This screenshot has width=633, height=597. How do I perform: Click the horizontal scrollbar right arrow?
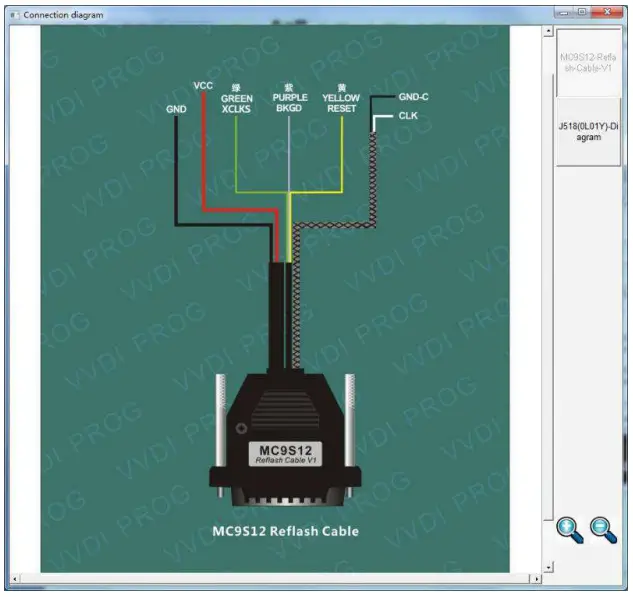(x=536, y=579)
